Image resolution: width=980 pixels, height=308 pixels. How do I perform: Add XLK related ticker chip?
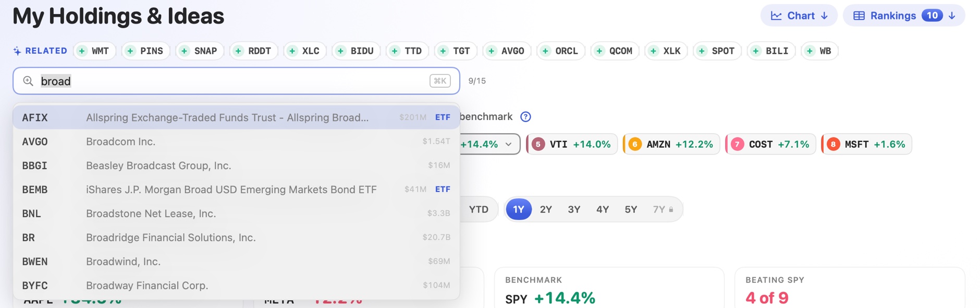[666, 51]
